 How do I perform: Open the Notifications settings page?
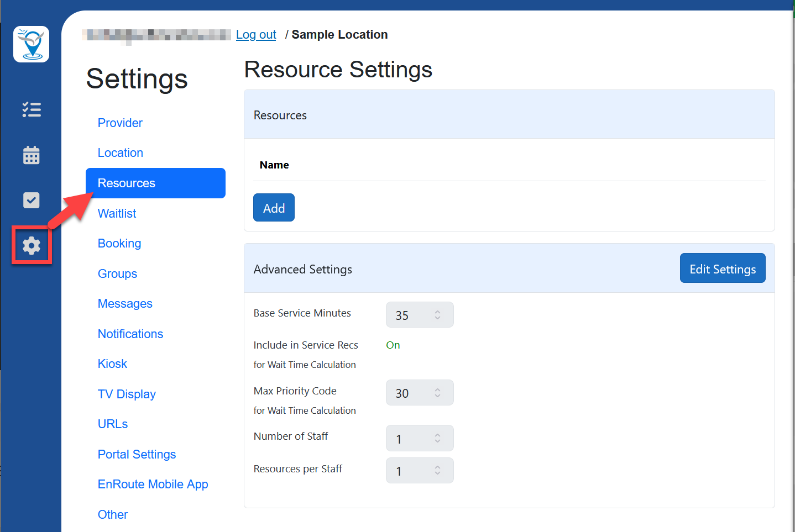point(130,334)
